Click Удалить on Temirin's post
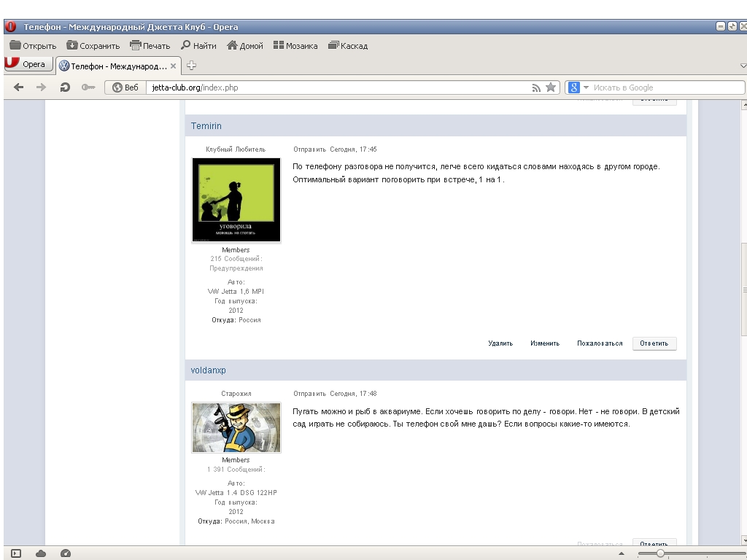747x560 pixels. [x=500, y=343]
